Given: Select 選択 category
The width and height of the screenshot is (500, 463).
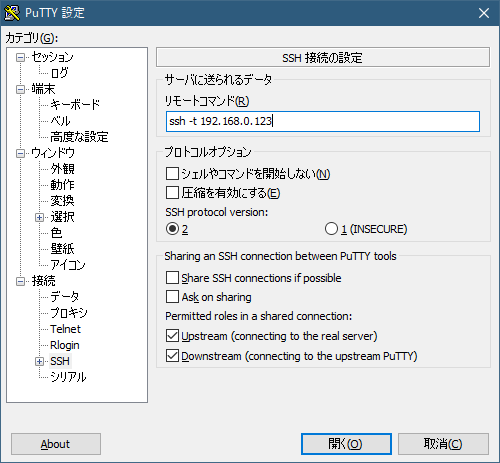Looking at the screenshot, I should pyautogui.click(x=62, y=217).
